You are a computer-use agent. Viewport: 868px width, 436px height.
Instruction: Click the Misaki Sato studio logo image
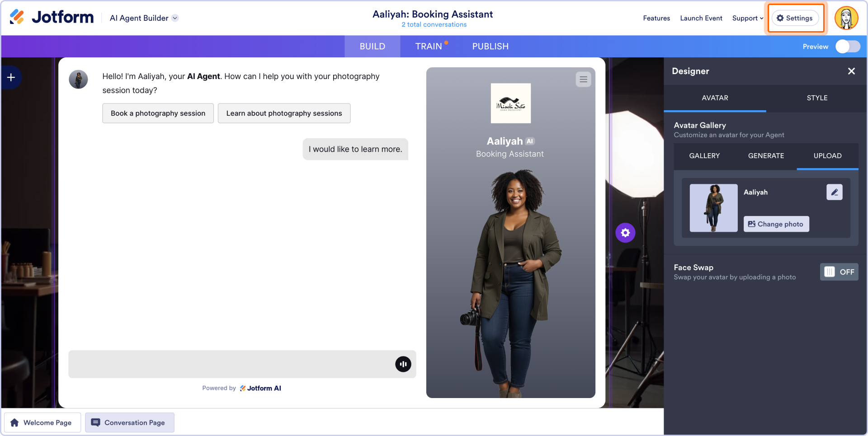511,103
